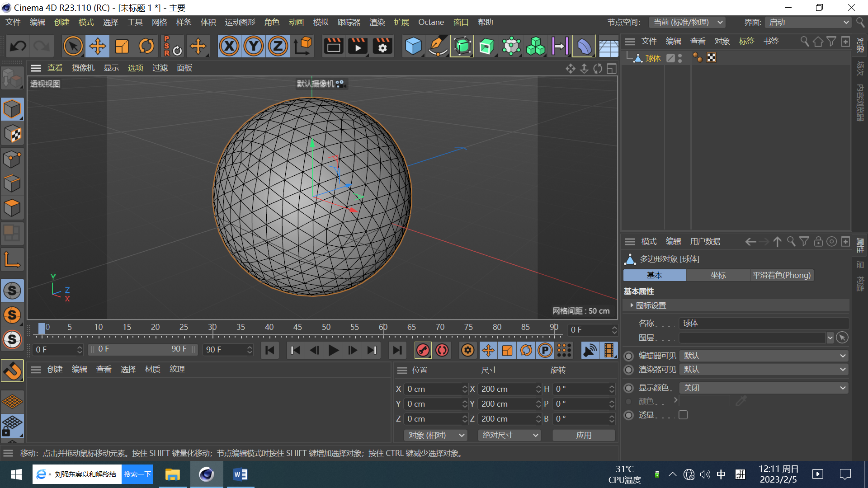Render the active view with clapperboard icon
Screen dimensions: 868x488
(x=334, y=46)
